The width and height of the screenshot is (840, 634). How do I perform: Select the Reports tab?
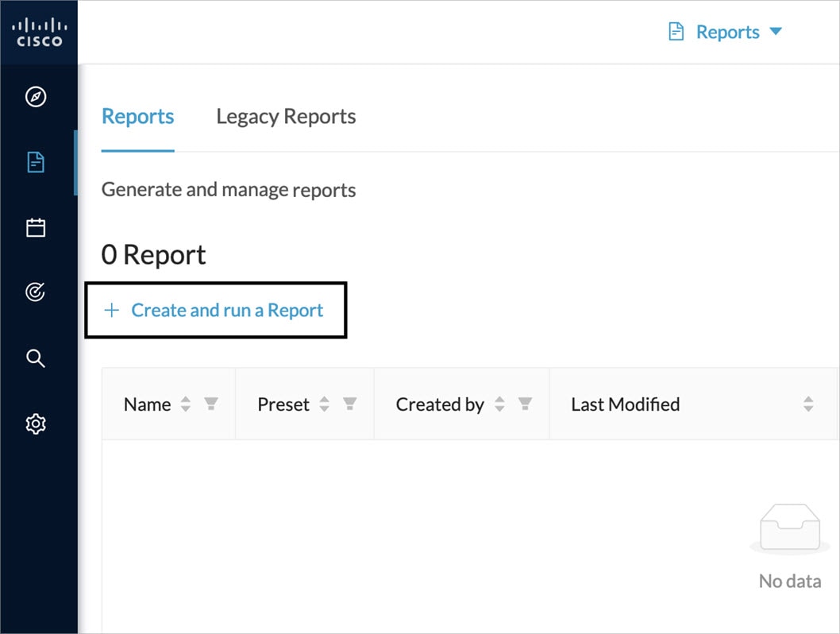(137, 116)
